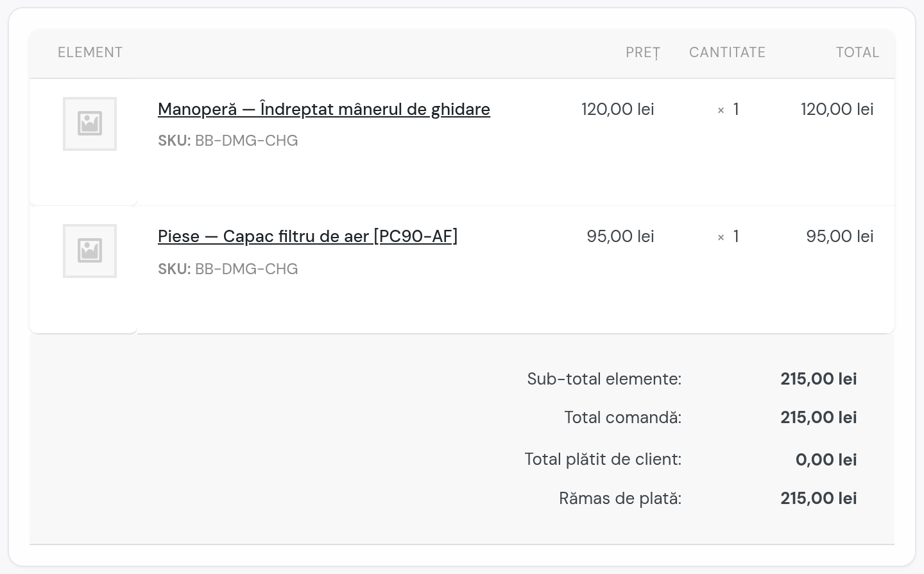Click the Sub-total elemente amount

coord(819,379)
